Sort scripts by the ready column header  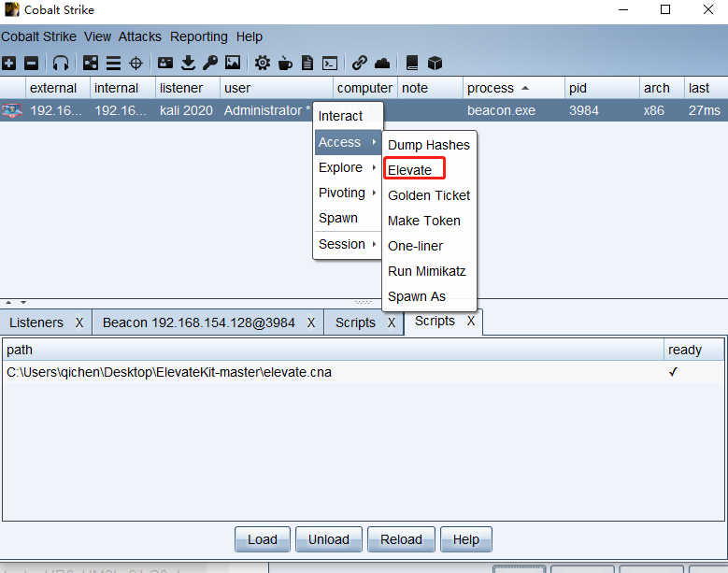pos(693,350)
